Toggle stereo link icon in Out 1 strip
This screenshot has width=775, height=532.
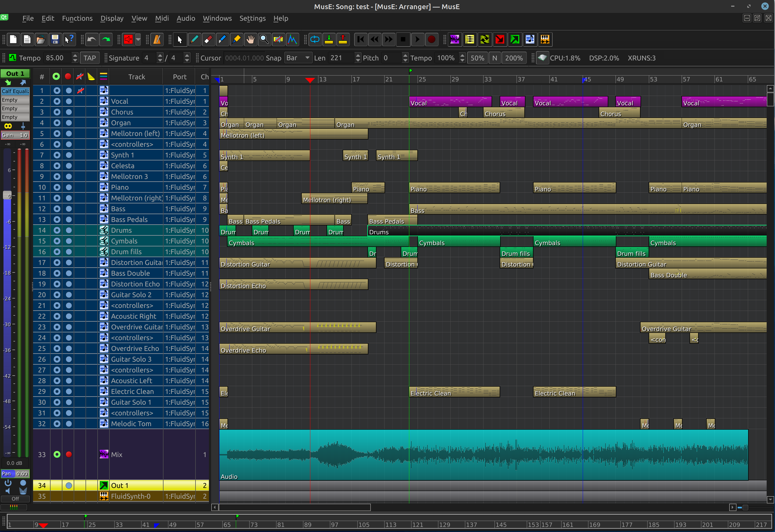pos(8,126)
